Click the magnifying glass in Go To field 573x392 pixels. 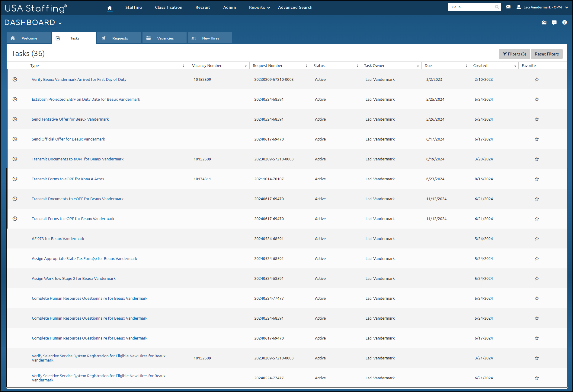click(497, 7)
